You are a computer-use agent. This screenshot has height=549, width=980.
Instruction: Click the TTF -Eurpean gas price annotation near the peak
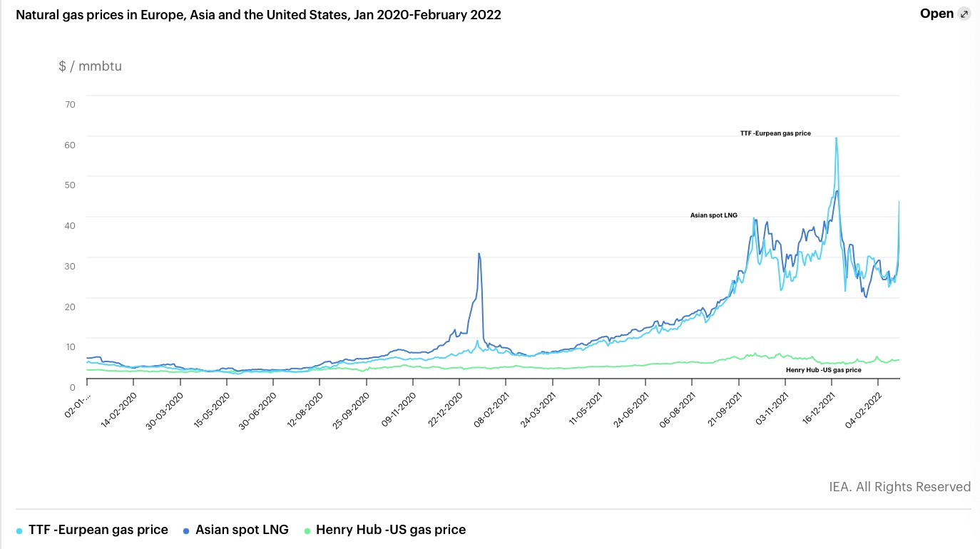[775, 133]
